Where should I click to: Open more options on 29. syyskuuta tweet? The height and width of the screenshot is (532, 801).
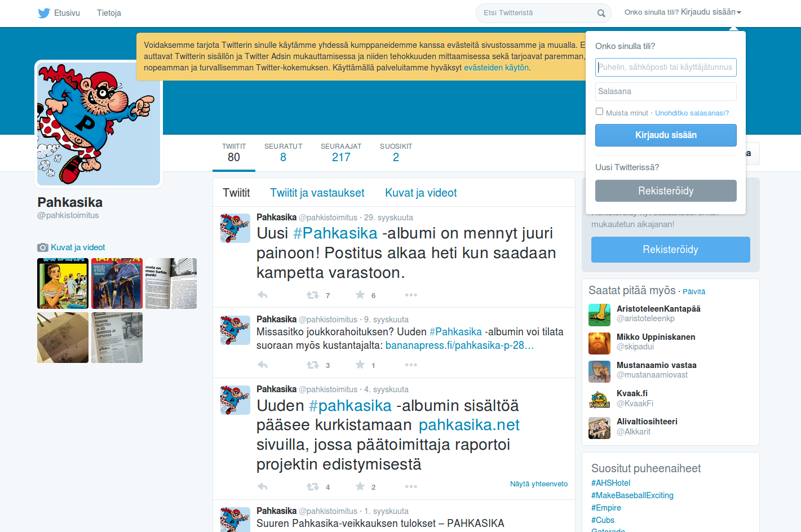(x=411, y=295)
